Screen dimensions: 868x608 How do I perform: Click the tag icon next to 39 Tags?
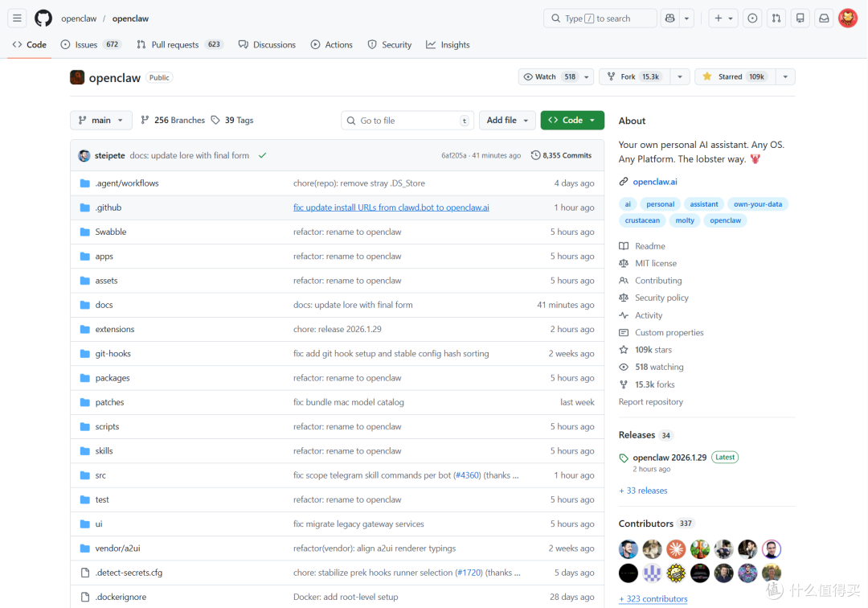click(215, 120)
